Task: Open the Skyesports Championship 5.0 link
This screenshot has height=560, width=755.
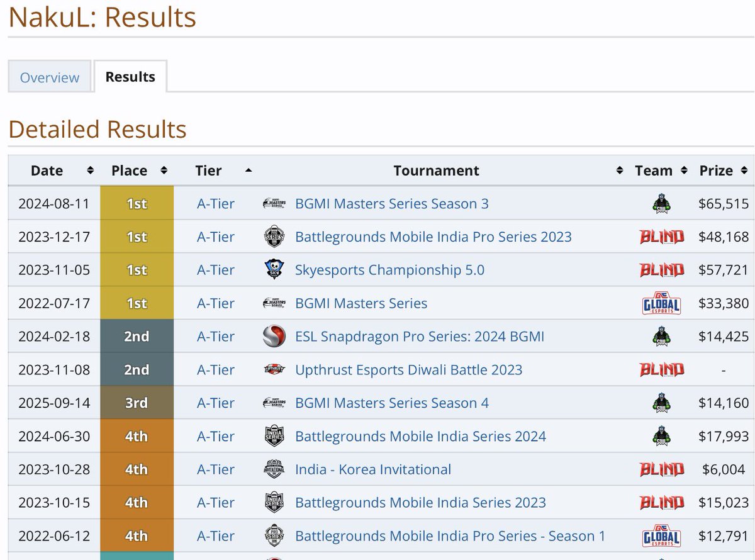Action: [x=389, y=271]
